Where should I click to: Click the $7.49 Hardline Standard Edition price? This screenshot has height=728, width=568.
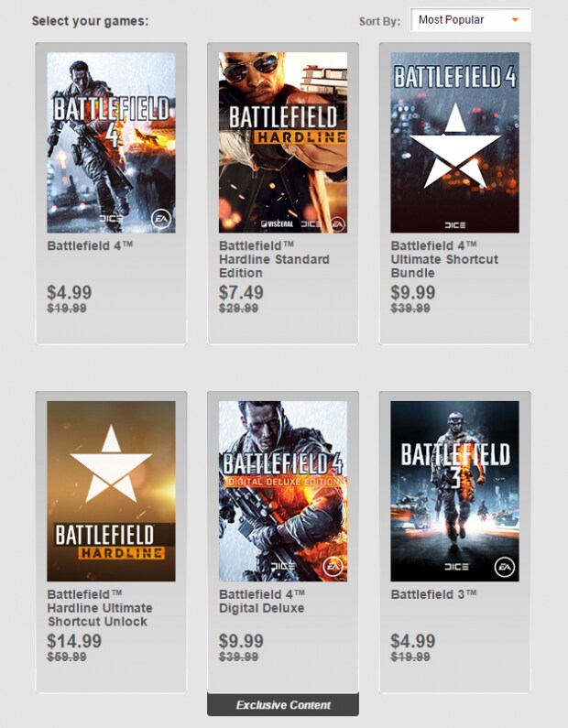[x=241, y=292]
